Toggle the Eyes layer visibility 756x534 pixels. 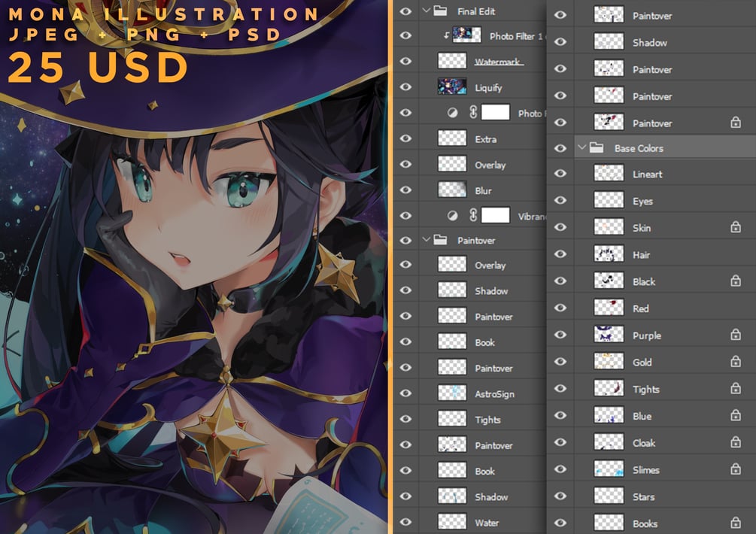click(560, 200)
